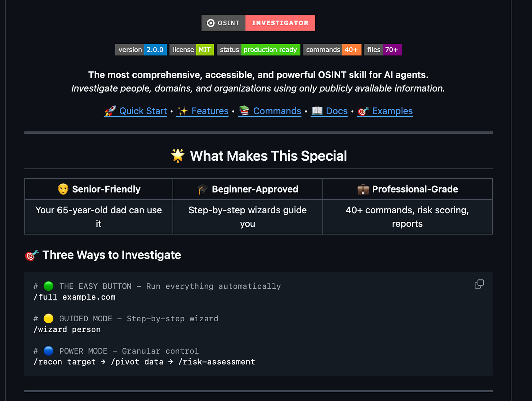Click the target icon near Three Ways to Investigate
Screen dimensions: 532x401
click(x=31, y=255)
